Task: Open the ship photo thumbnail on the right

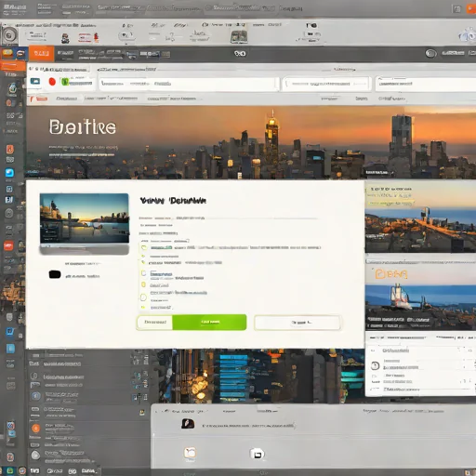Action: pyautogui.click(x=420, y=307)
